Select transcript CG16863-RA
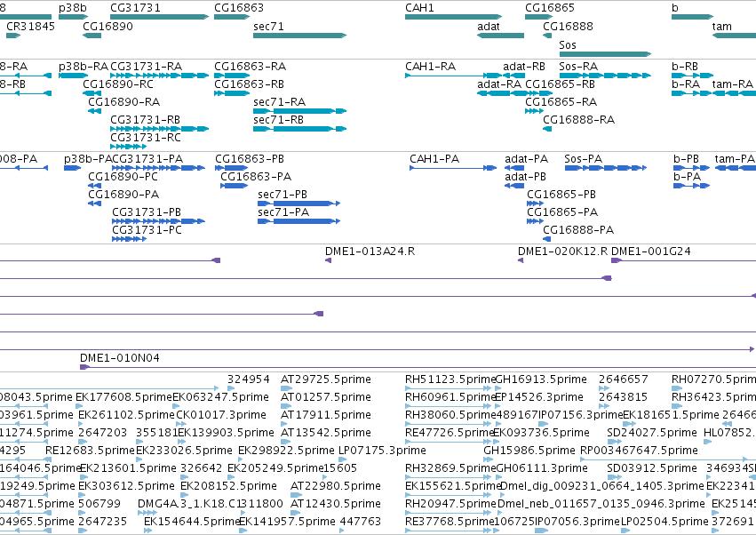 (232, 76)
